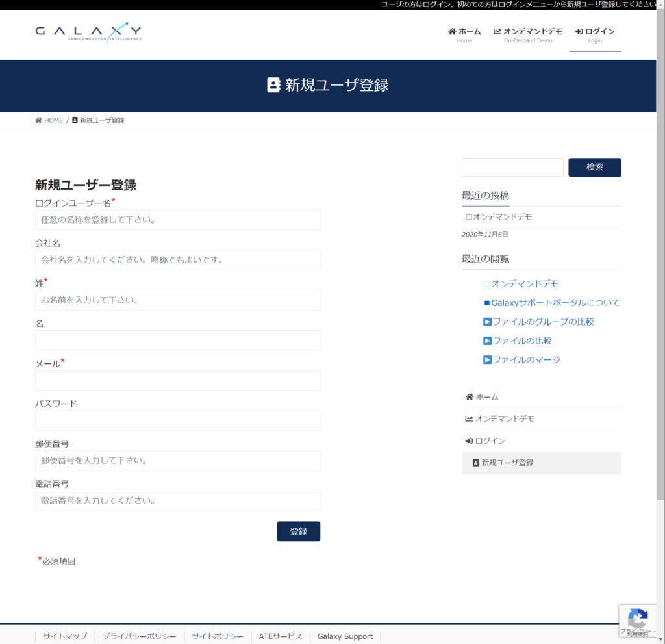Click the reCAPTCHA badge in the bottom corner
665x644 pixels.
(638, 621)
